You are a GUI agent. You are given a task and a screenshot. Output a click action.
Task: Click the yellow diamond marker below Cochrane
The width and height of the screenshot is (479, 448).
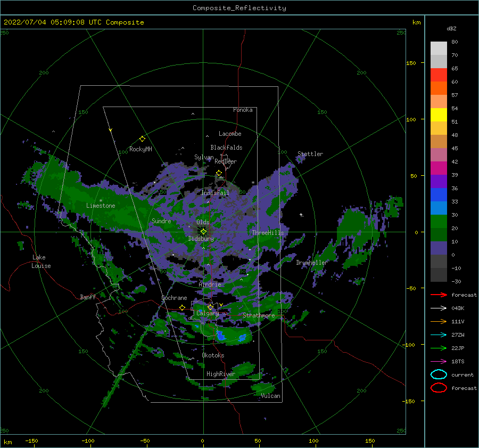coord(182,307)
